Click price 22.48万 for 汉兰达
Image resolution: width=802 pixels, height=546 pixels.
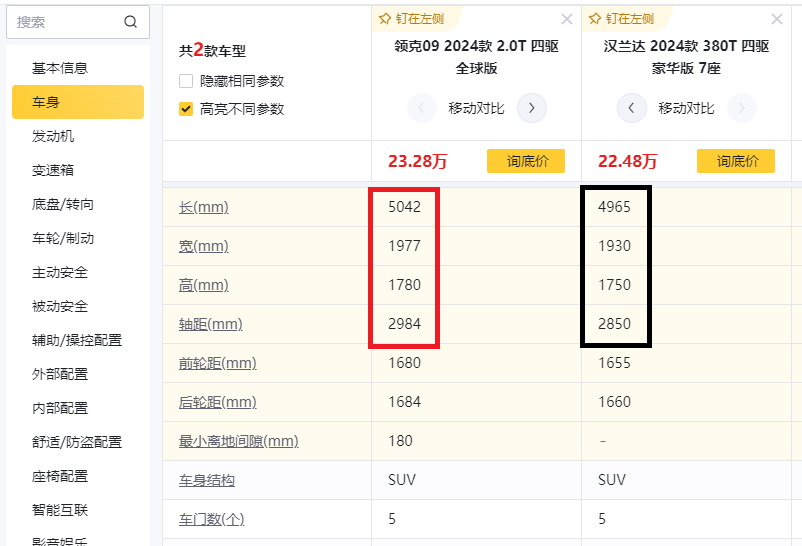point(628,161)
